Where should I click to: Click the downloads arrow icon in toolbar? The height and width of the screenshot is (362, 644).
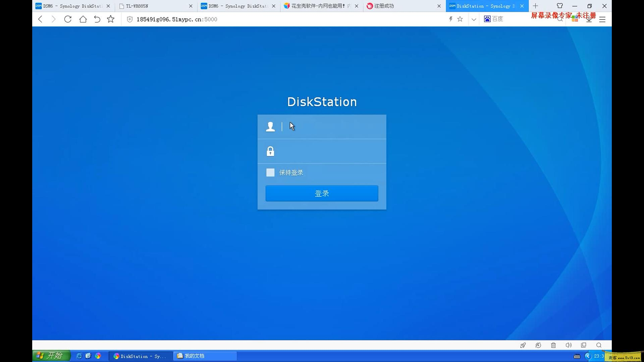click(x=589, y=19)
